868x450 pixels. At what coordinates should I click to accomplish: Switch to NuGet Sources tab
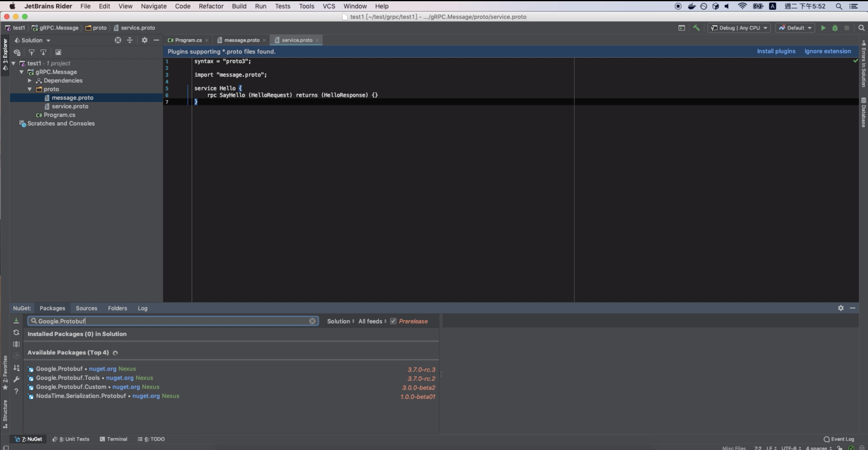tap(86, 308)
